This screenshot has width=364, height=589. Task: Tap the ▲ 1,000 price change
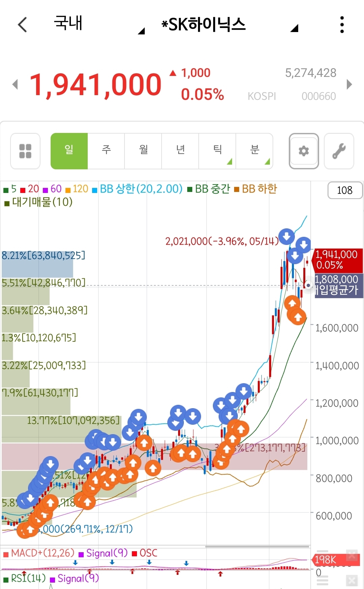pyautogui.click(x=190, y=73)
